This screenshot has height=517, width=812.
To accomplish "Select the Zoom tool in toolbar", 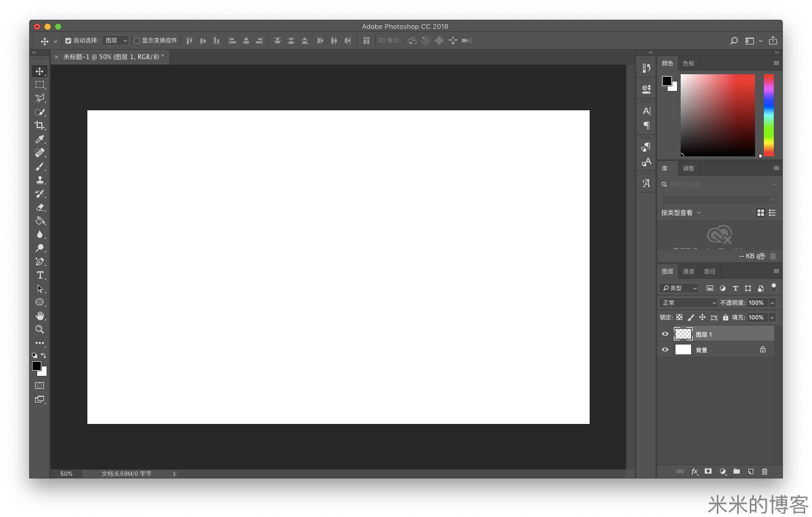I will (x=40, y=329).
